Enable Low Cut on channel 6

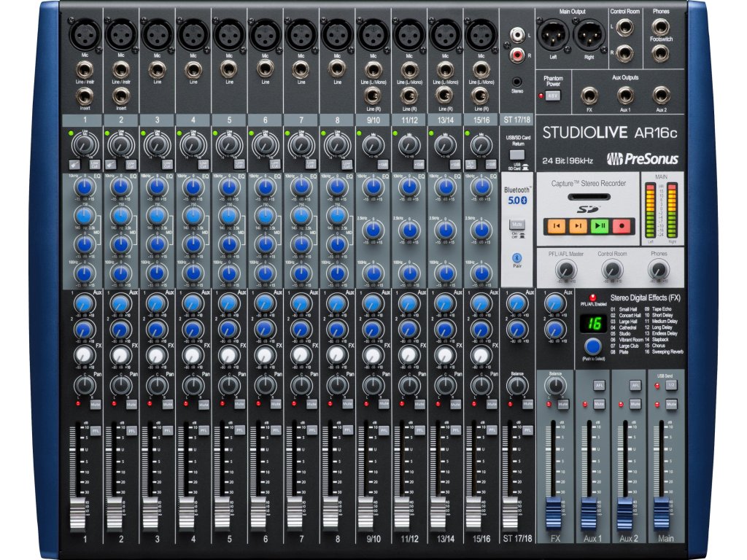tap(274, 165)
